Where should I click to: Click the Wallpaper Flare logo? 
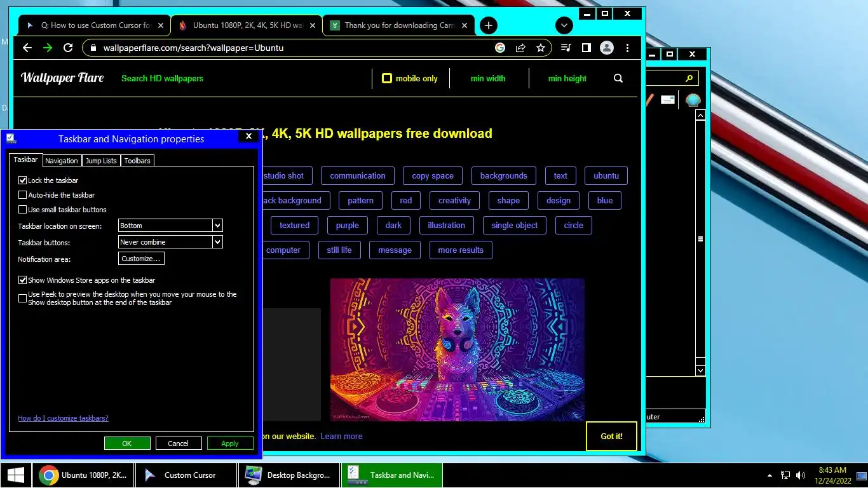[62, 78]
